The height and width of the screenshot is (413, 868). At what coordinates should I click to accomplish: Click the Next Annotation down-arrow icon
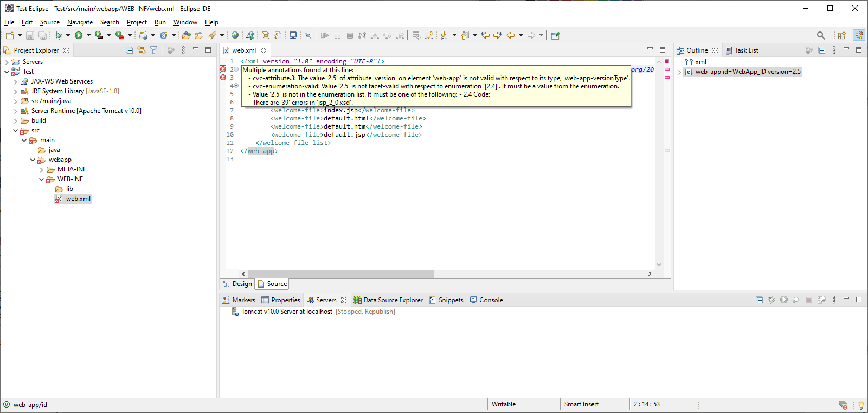444,35
